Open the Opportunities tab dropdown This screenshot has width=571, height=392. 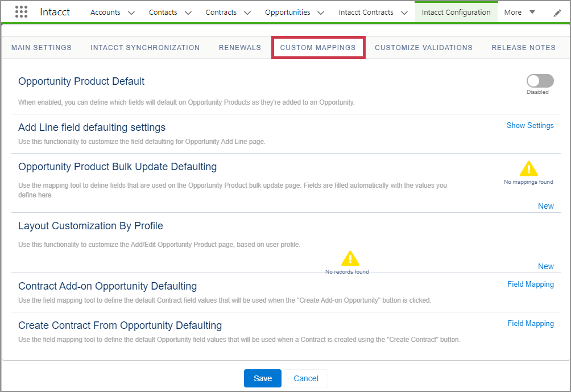(x=321, y=12)
